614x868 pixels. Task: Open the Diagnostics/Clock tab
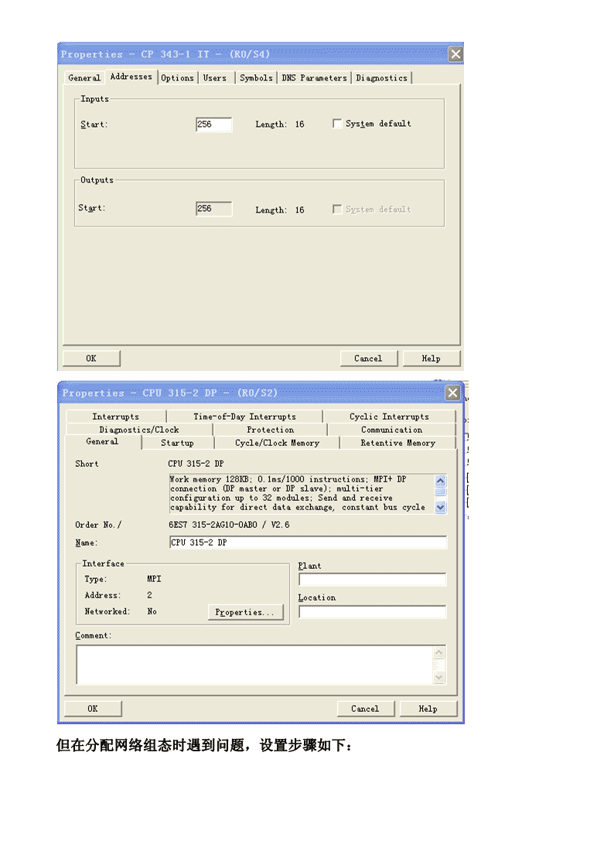click(x=139, y=430)
